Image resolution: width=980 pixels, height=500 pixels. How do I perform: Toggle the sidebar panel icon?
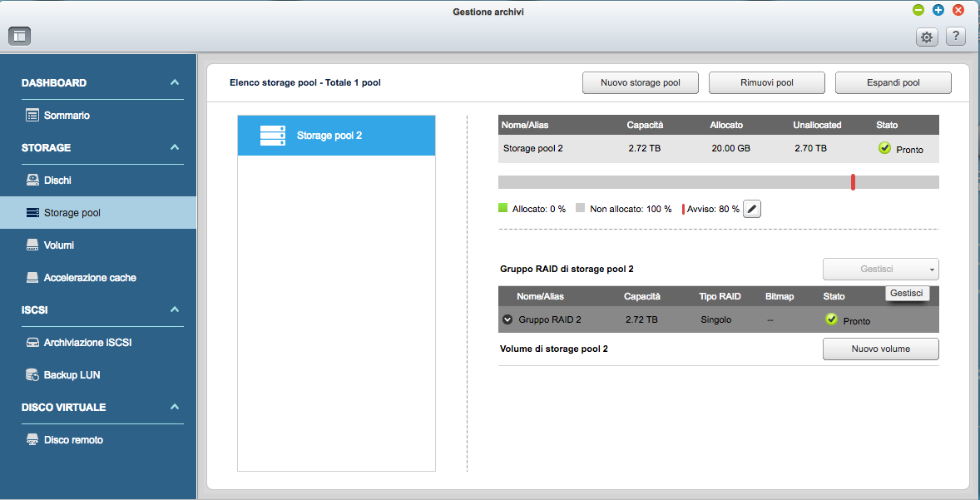pyautogui.click(x=20, y=36)
